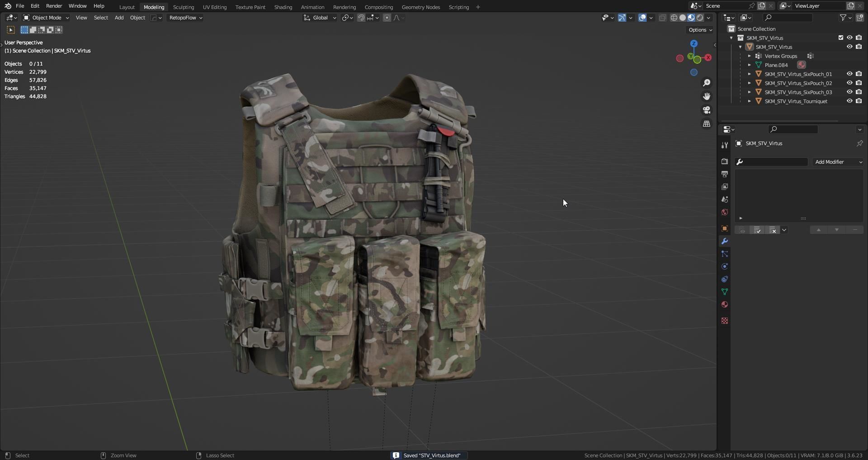Open the viewport Options dropdown
The height and width of the screenshot is (460, 868).
click(x=700, y=30)
